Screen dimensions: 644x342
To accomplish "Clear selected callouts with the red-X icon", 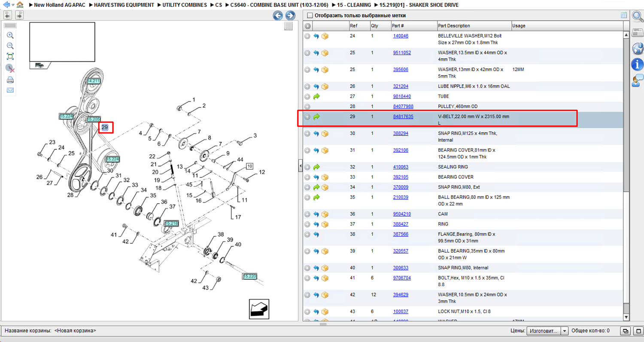I will (x=10, y=68).
